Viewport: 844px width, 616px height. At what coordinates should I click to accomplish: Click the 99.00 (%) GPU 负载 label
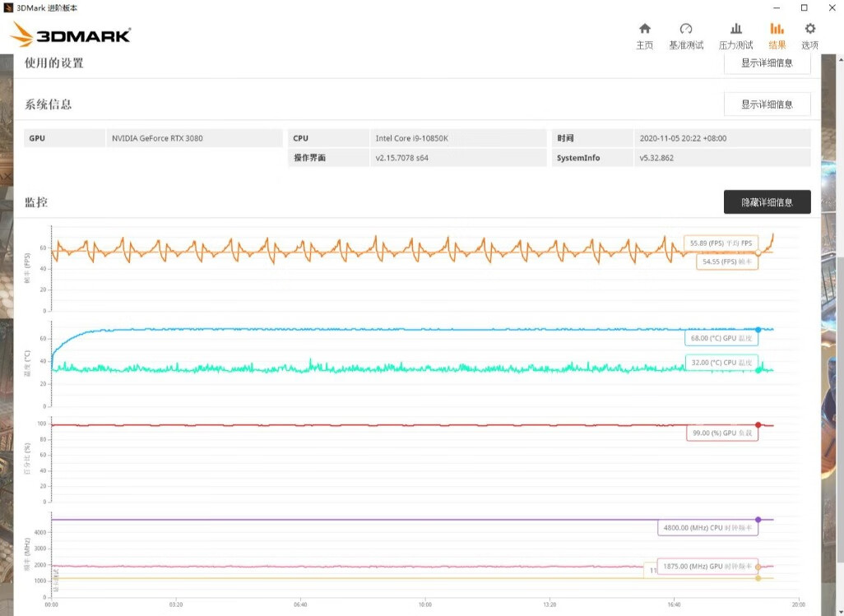pyautogui.click(x=722, y=433)
